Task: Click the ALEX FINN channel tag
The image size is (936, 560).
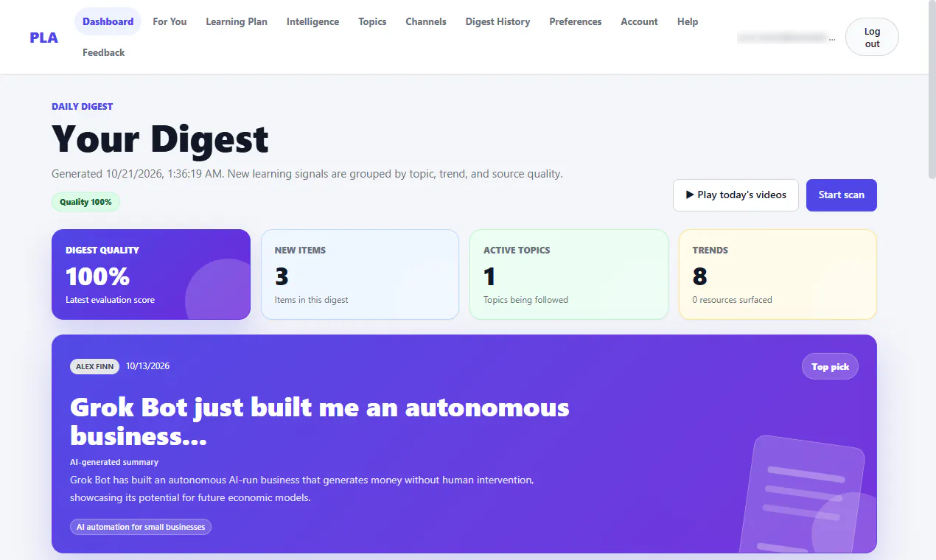Action: [x=94, y=366]
